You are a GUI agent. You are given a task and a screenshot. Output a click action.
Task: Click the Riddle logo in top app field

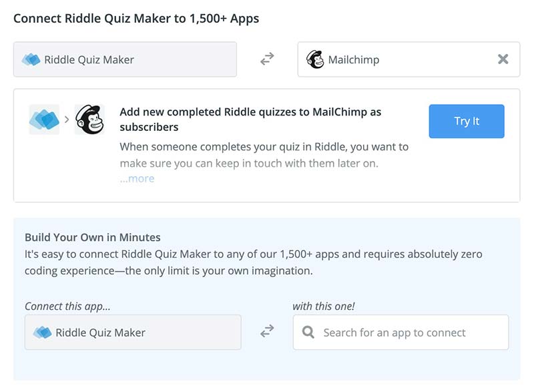(31, 59)
